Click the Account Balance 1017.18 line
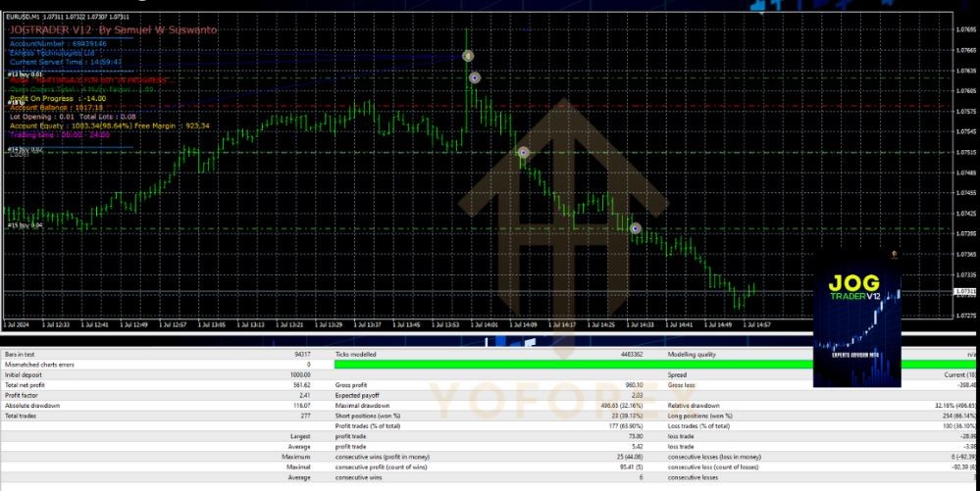This screenshot has width=980, height=491. pyautogui.click(x=56, y=108)
